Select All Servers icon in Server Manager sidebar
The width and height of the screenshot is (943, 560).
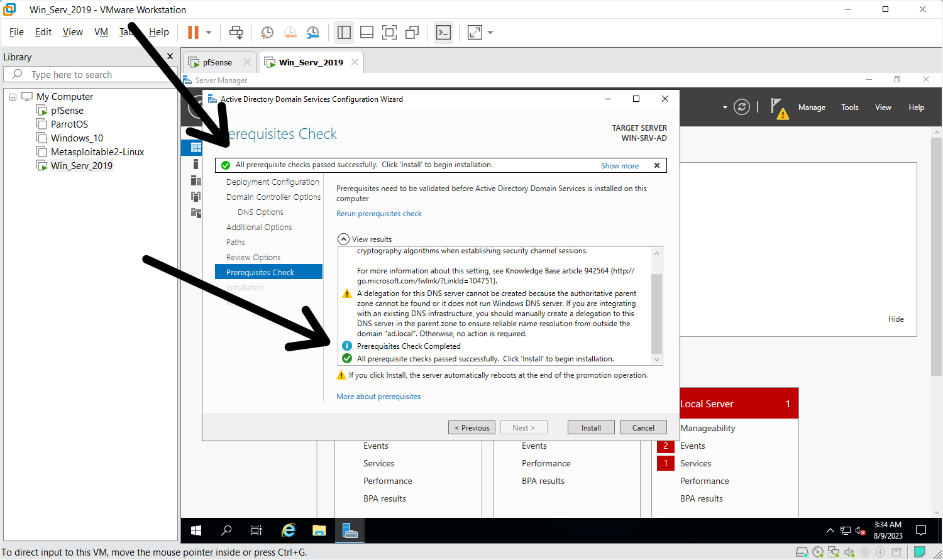point(196,180)
